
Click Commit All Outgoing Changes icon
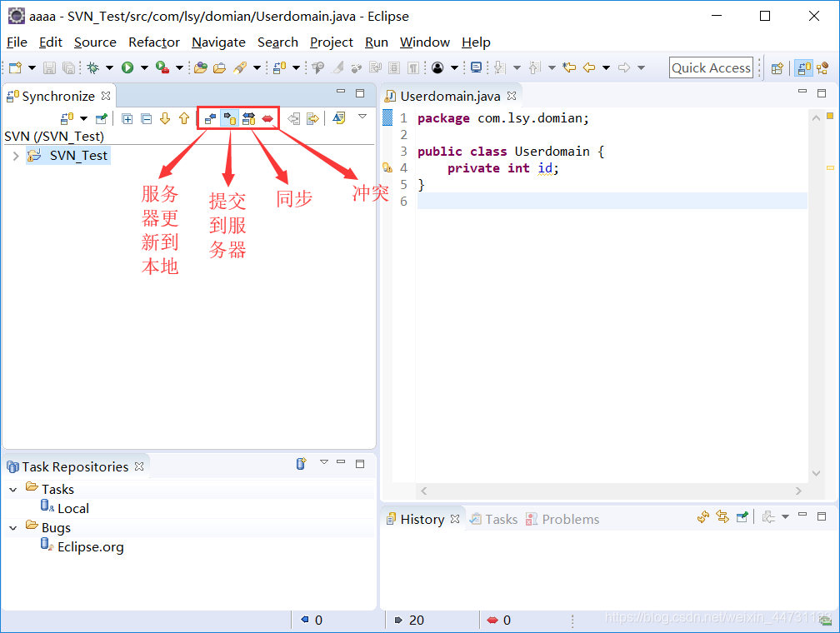[x=312, y=118]
